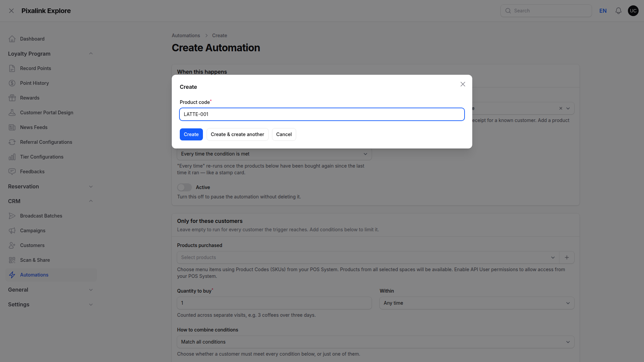Open notifications bell icon
The image size is (644, 362).
tap(619, 11)
